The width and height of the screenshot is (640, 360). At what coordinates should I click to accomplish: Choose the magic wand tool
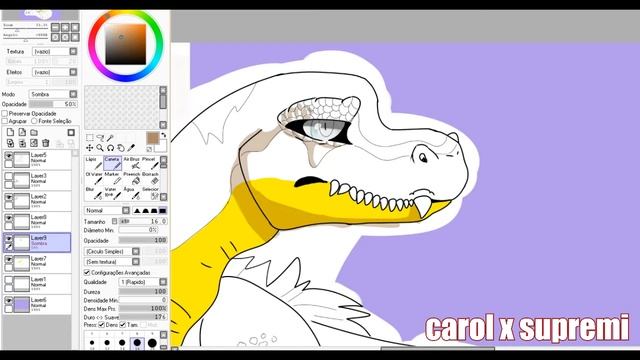(x=110, y=138)
